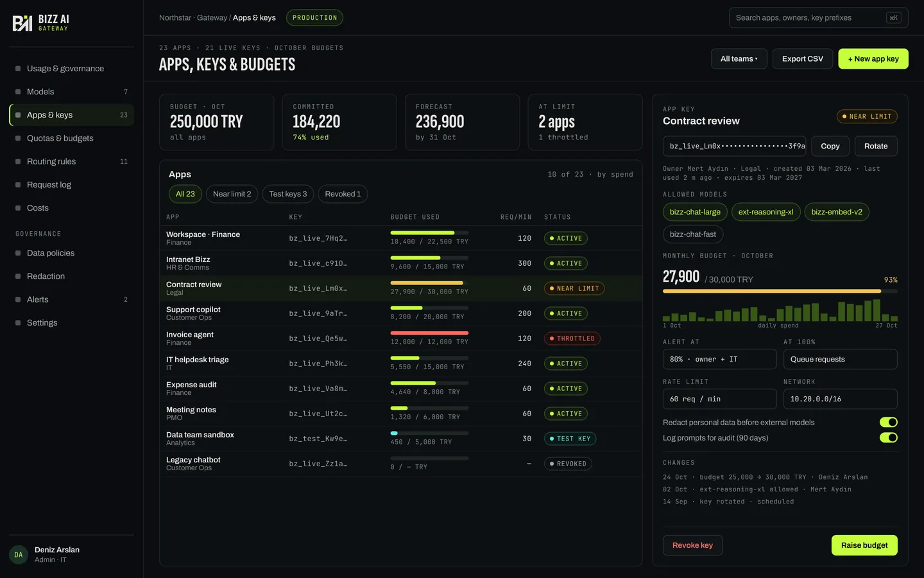Open the Queue requests at-100% selector

coord(840,359)
